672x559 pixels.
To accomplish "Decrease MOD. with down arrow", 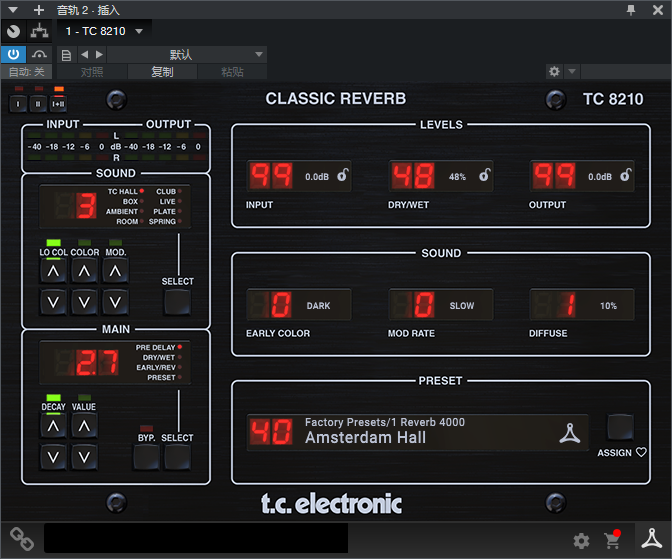I will pyautogui.click(x=115, y=302).
